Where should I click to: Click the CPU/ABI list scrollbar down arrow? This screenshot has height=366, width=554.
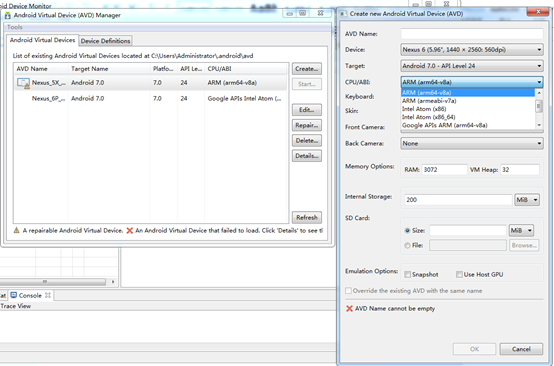pyautogui.click(x=539, y=125)
